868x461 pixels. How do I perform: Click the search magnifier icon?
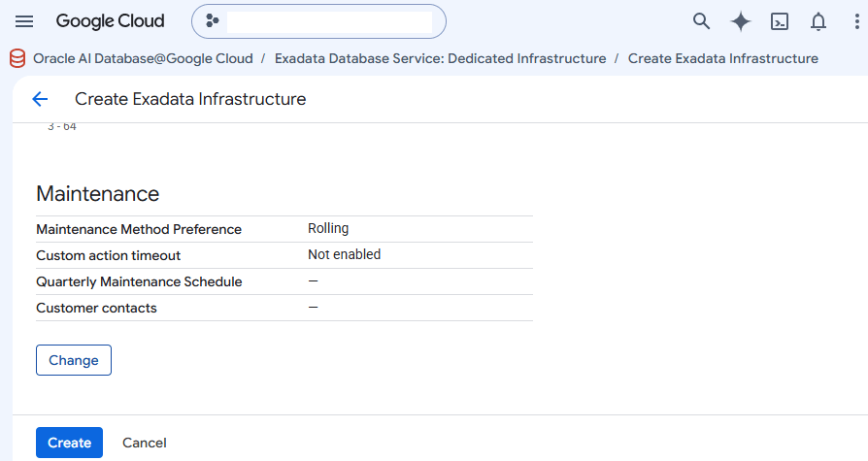[701, 21]
